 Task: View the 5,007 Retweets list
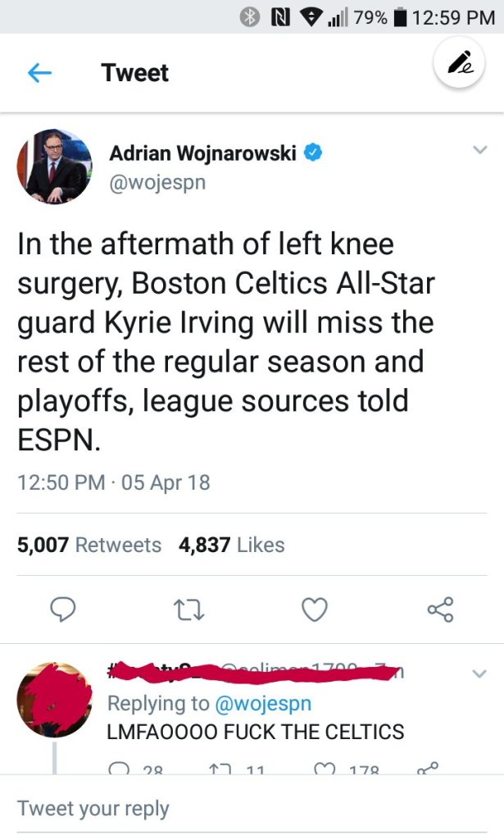(x=89, y=545)
